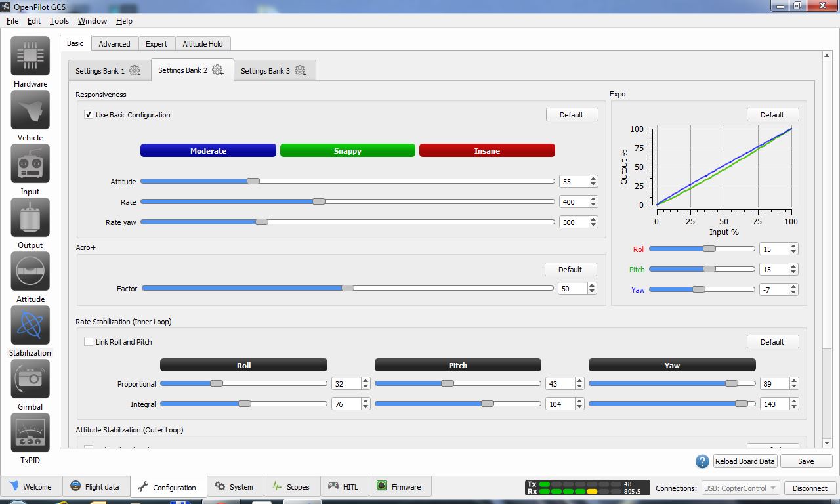
Task: Switch to the Scopes workspace
Action: (x=291, y=487)
